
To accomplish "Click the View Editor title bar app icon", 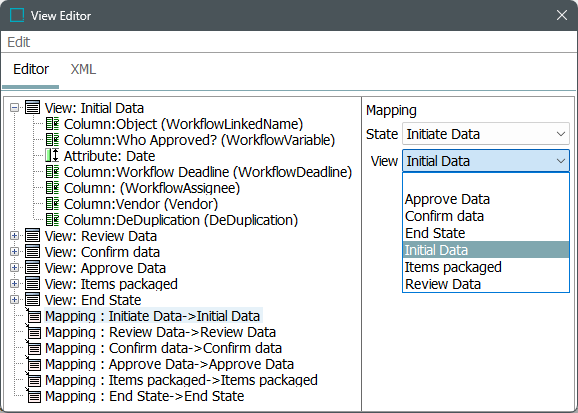I will click(17, 15).
